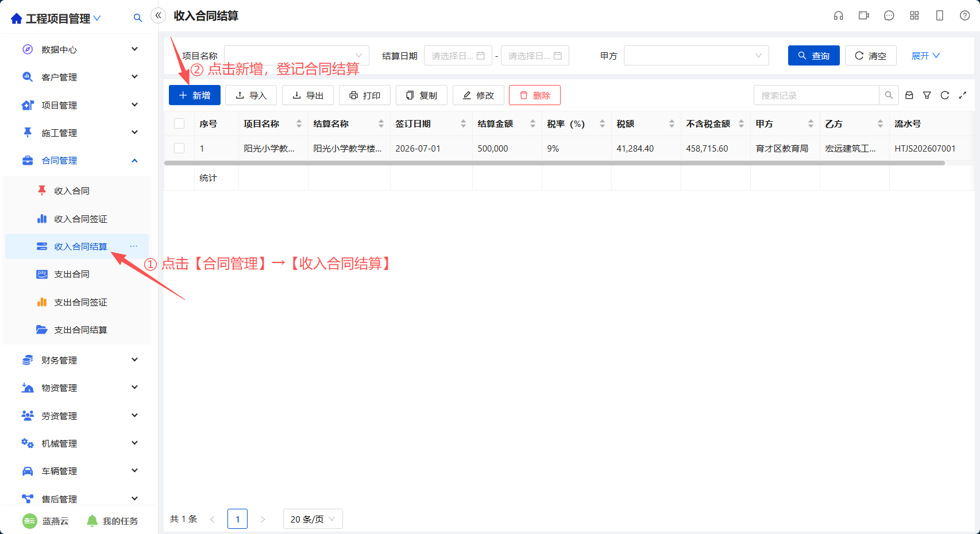Click the 清空 reset button

point(871,56)
